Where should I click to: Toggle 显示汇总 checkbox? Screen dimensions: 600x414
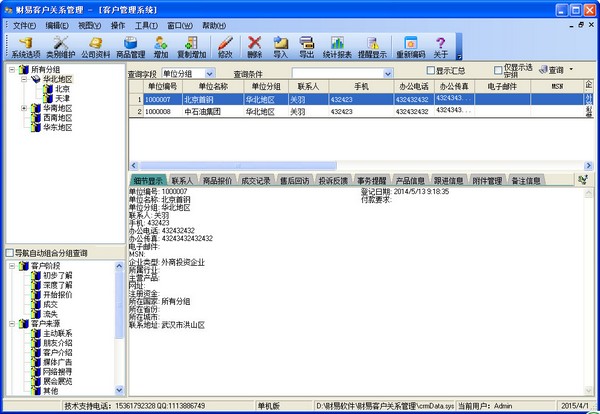430,70
